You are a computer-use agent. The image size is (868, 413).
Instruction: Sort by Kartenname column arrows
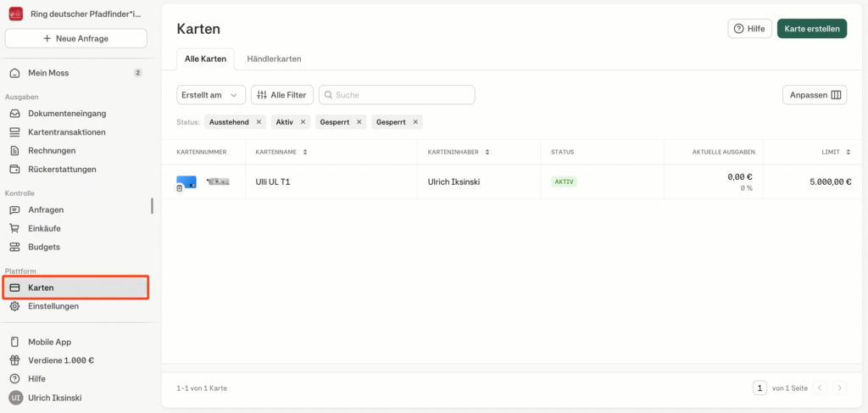(304, 153)
